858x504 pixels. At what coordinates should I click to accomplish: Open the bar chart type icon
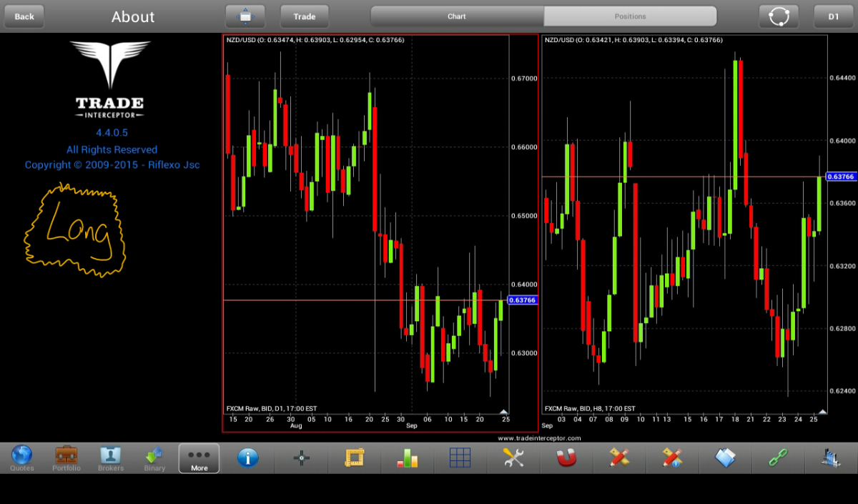pyautogui.click(x=408, y=458)
